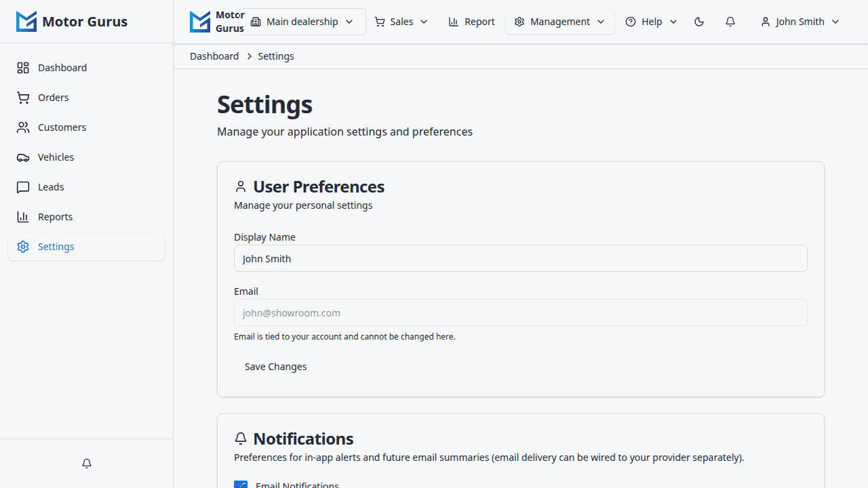Screen dimensions: 868x488
Task: Toggle dark mode with the moon icon
Action: coord(699,22)
